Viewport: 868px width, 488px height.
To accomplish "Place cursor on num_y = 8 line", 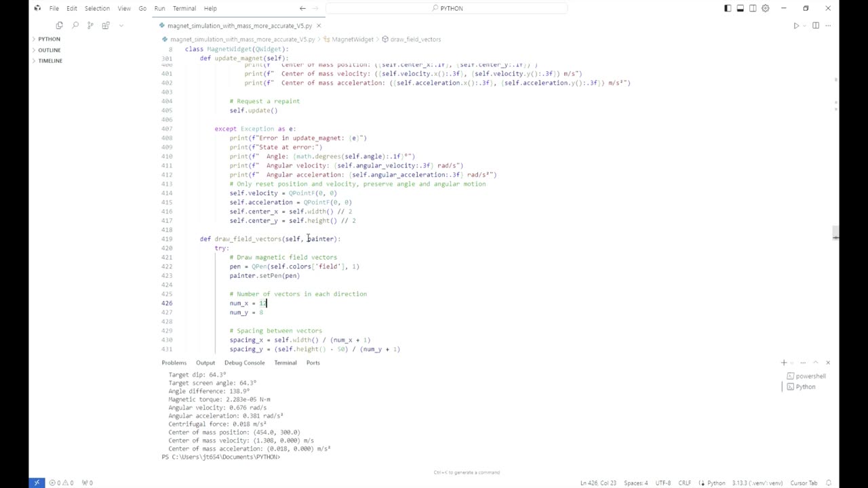I will [x=246, y=312].
